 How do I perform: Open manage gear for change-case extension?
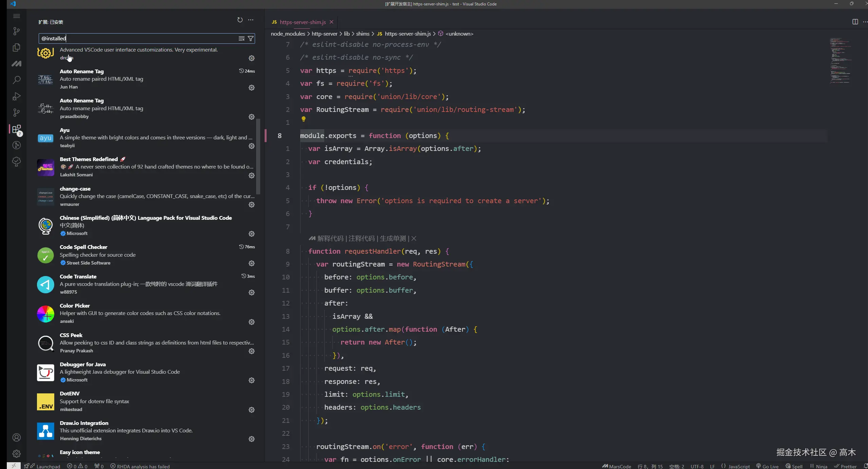point(252,204)
